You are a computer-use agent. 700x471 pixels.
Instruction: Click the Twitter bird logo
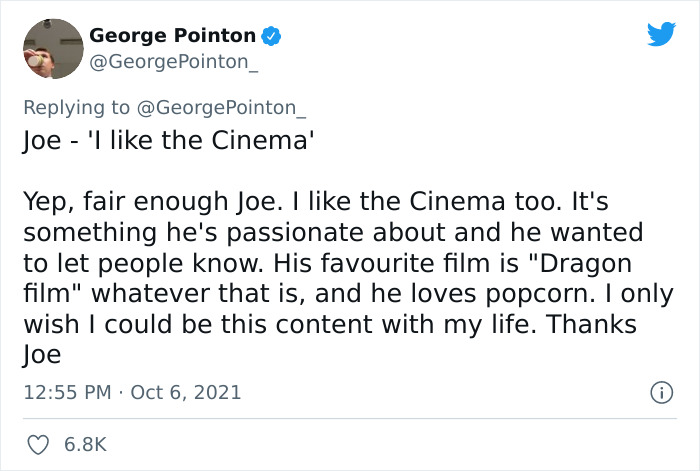[661, 35]
